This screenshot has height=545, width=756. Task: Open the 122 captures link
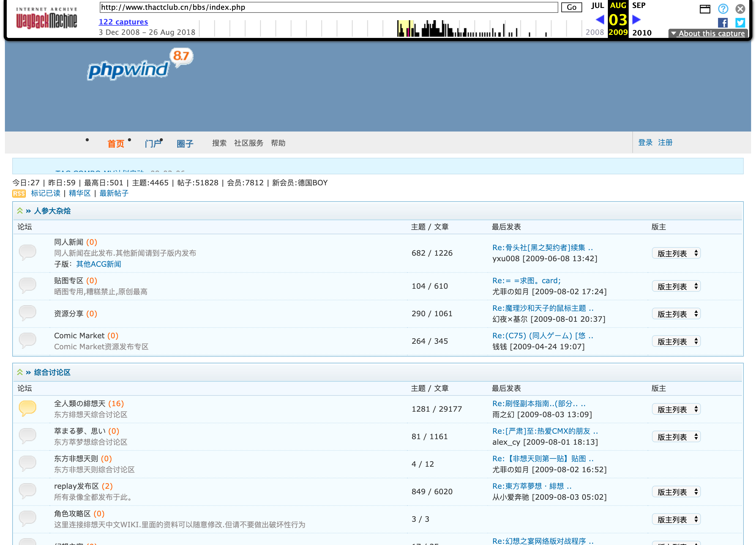123,22
